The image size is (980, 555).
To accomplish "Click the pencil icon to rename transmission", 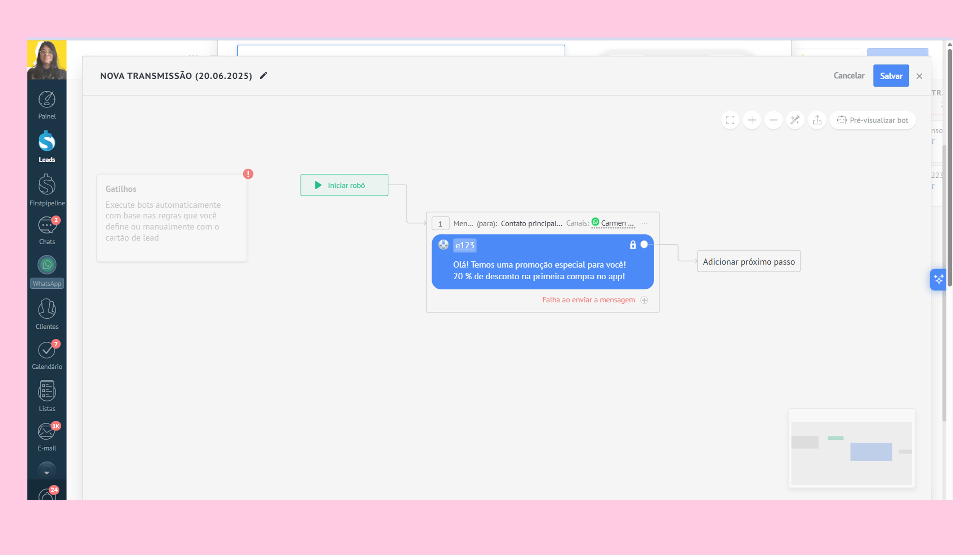I will 263,75.
